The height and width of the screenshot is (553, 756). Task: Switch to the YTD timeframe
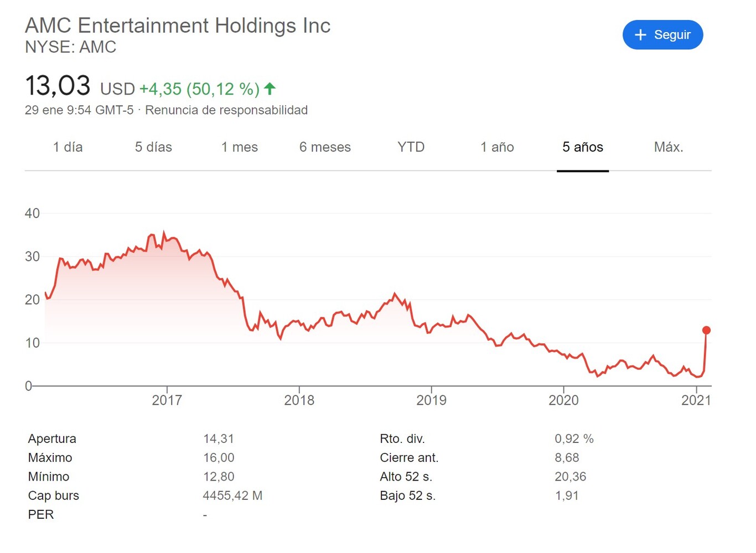click(x=411, y=147)
